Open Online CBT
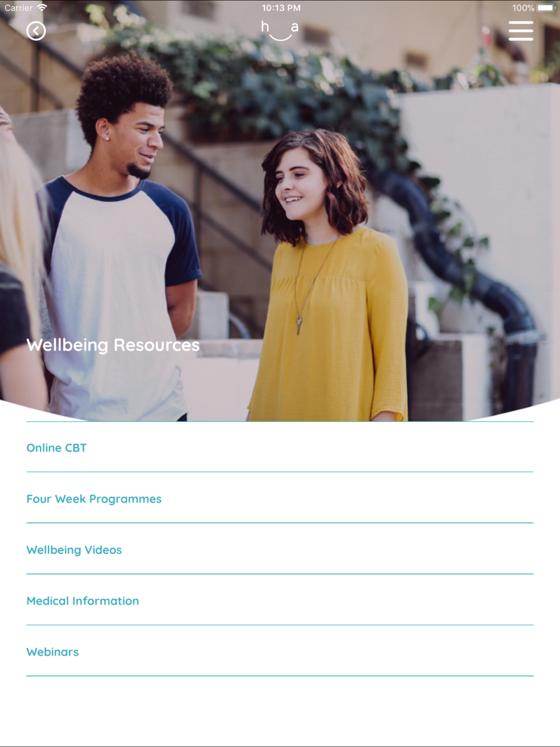Screen dimensions: 560x747 click(x=280, y=447)
